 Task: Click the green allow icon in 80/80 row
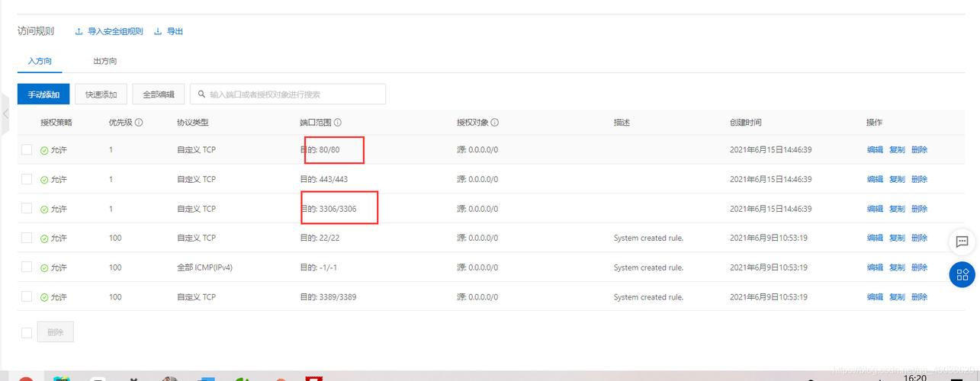point(44,150)
